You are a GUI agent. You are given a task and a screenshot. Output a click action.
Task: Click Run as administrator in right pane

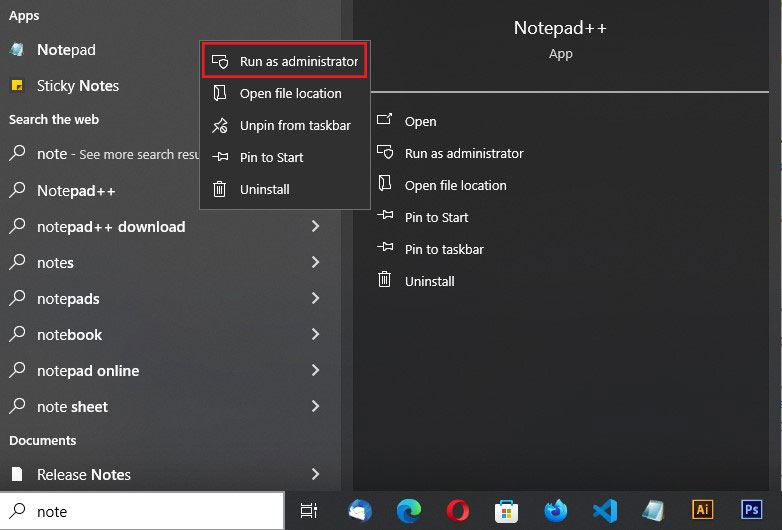[x=464, y=154]
